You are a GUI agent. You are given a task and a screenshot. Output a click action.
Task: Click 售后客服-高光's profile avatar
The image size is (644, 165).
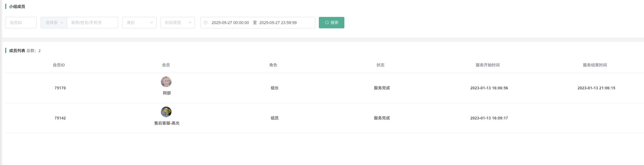[x=166, y=112]
